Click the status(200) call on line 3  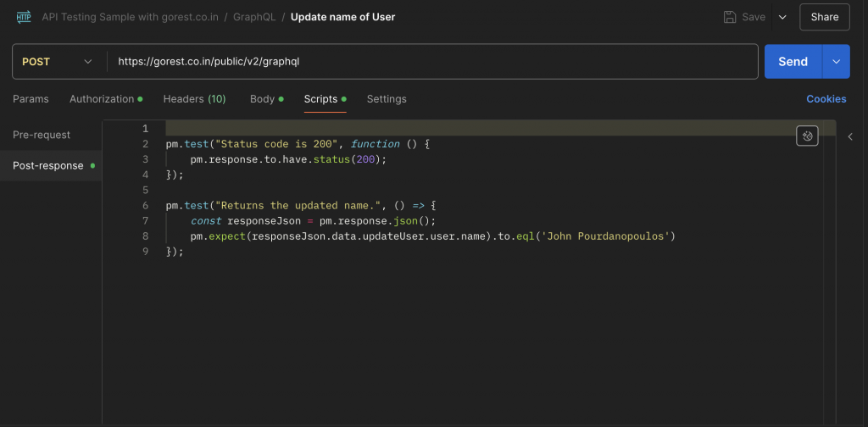pyautogui.click(x=345, y=159)
